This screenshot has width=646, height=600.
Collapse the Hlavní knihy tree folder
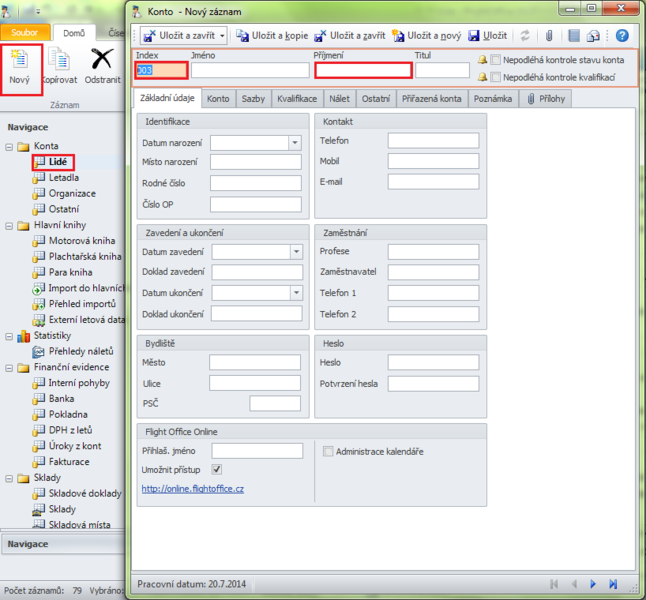pyautogui.click(x=10, y=226)
